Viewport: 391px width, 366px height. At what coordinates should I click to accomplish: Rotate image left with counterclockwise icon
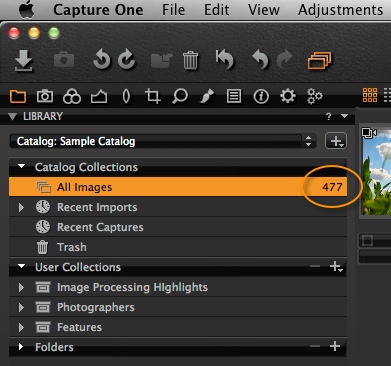click(x=102, y=60)
